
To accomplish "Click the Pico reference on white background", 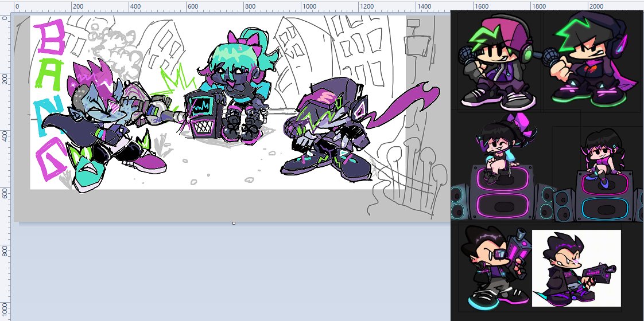I will (x=576, y=268).
